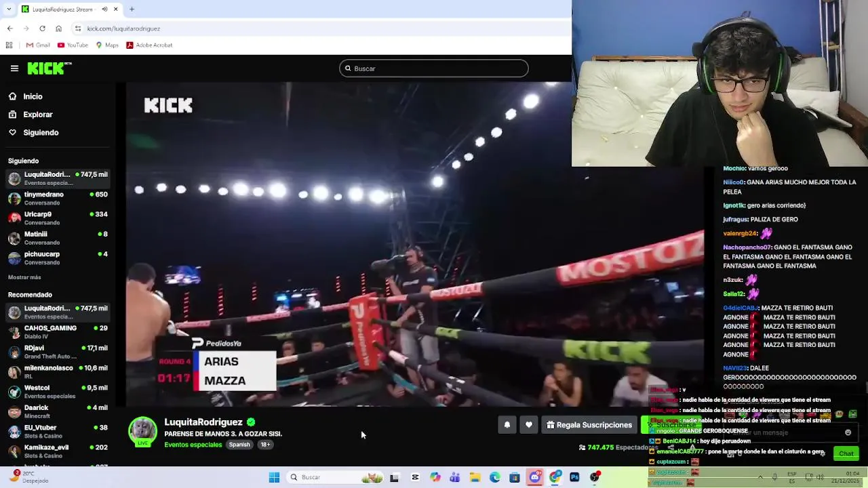Open milenkanolasco recommended channel
The width and height of the screenshot is (868, 488).
click(x=58, y=371)
